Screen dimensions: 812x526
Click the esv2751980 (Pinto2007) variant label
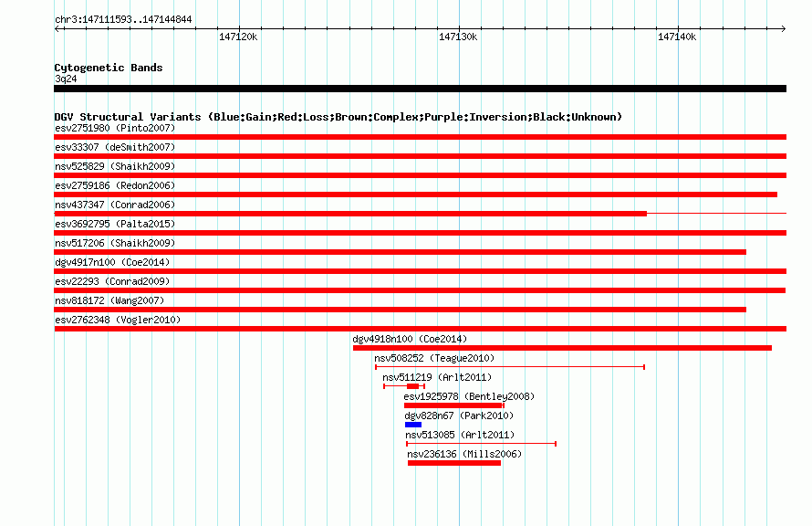coord(115,128)
